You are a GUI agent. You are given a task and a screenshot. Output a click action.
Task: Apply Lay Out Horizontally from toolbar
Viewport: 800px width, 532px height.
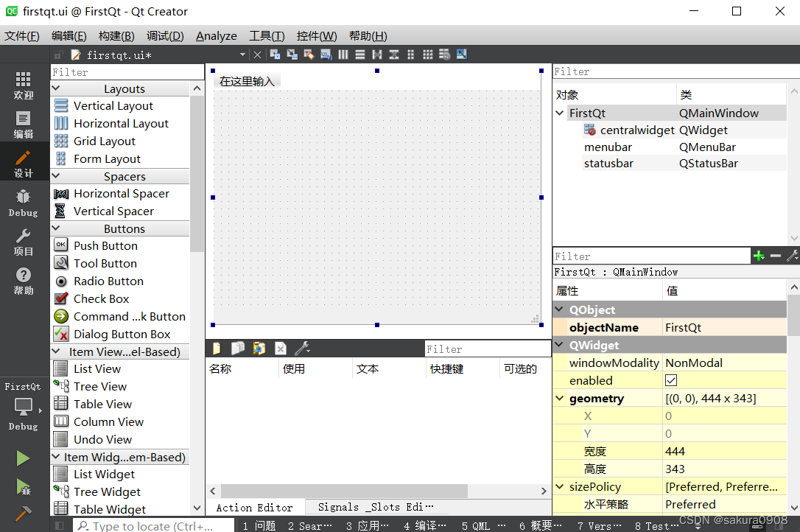click(343, 55)
